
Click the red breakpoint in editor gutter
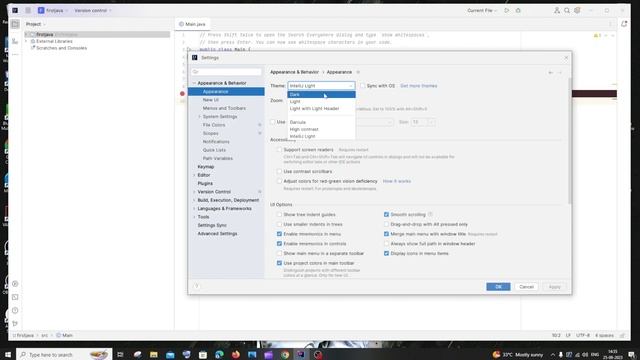coord(182,93)
